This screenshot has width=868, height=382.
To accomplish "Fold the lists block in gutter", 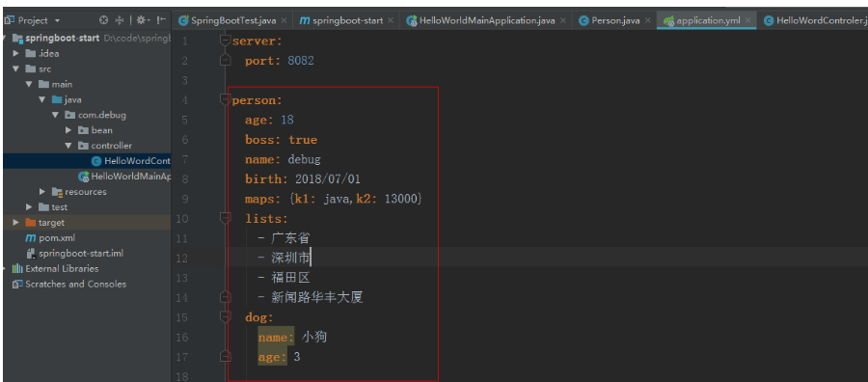I will [x=225, y=219].
